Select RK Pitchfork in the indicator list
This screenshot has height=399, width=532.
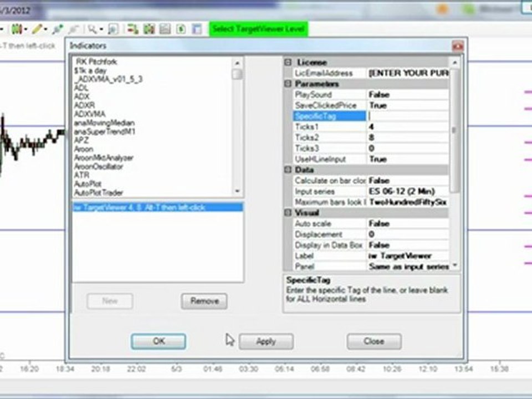(96, 62)
